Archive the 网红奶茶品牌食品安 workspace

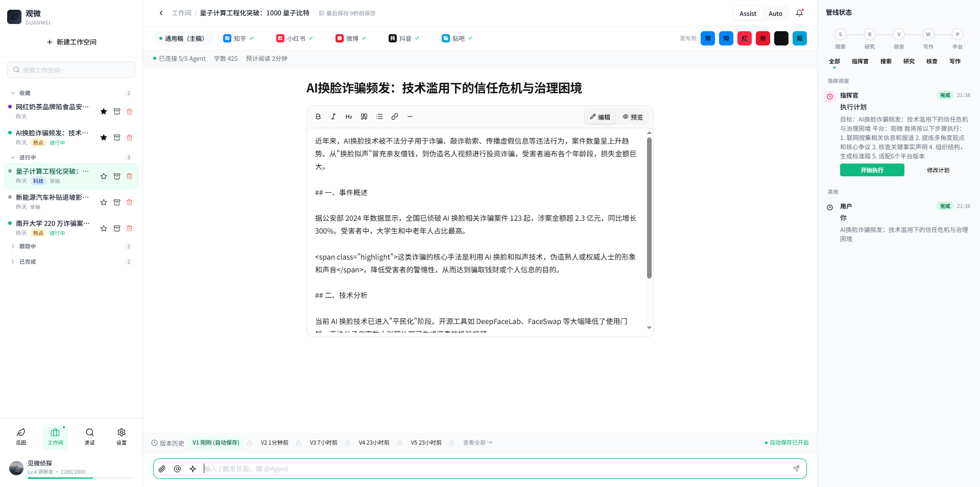click(117, 111)
